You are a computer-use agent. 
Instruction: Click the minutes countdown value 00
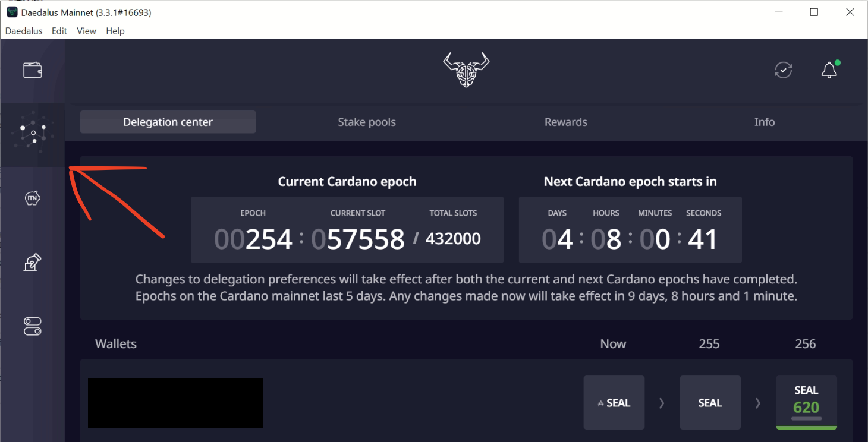click(655, 239)
